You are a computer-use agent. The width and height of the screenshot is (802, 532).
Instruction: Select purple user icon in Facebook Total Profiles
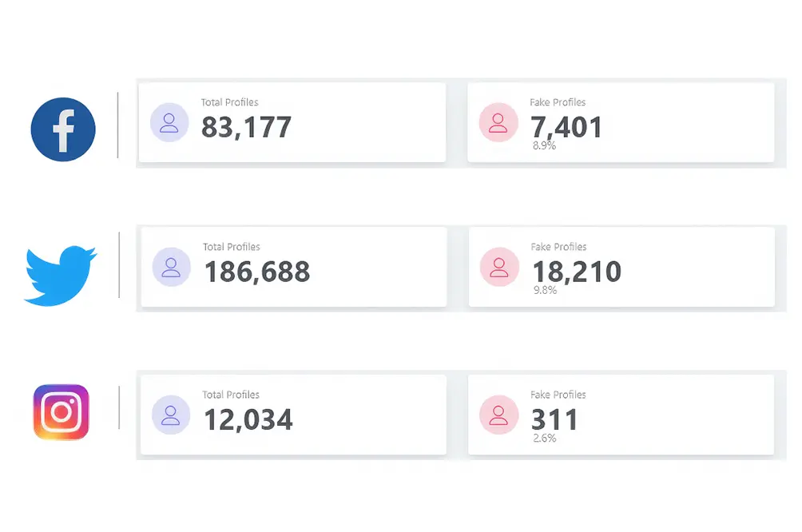click(169, 122)
